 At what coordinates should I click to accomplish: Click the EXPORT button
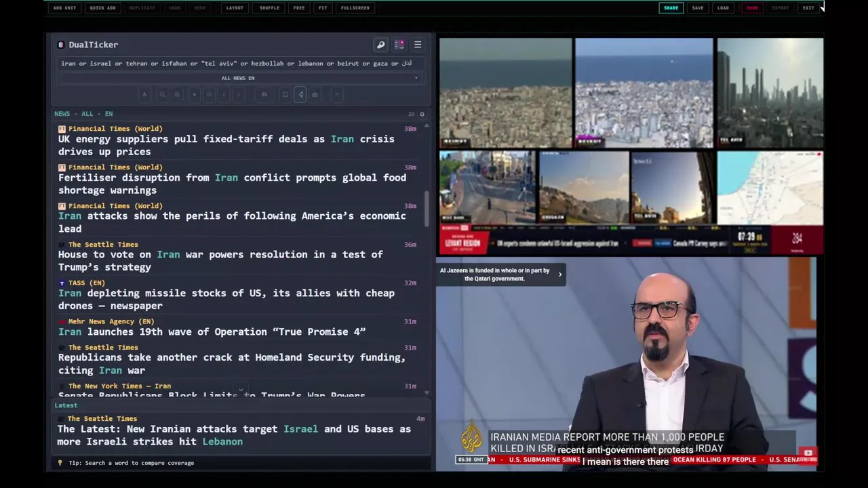click(781, 8)
